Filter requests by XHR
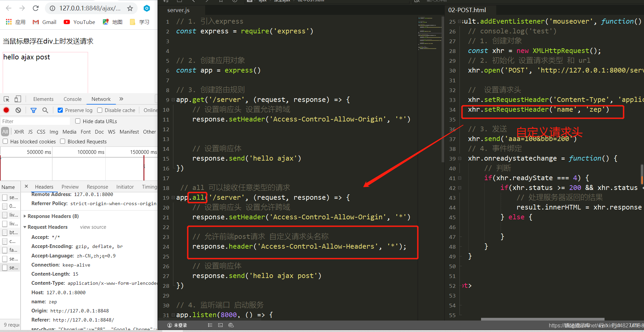Screen dimensions: 644x332 pos(19,132)
